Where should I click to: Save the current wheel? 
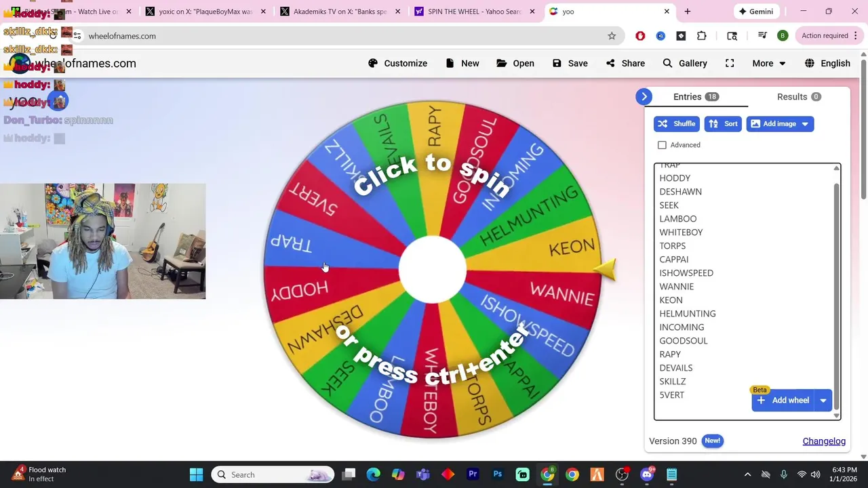coord(570,63)
